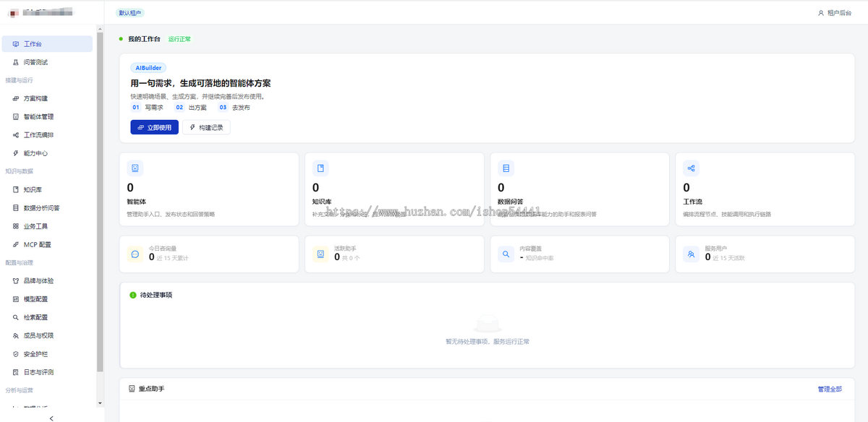Open the 品牌与体验 sidebar menu item
868x422 pixels.
click(47, 280)
